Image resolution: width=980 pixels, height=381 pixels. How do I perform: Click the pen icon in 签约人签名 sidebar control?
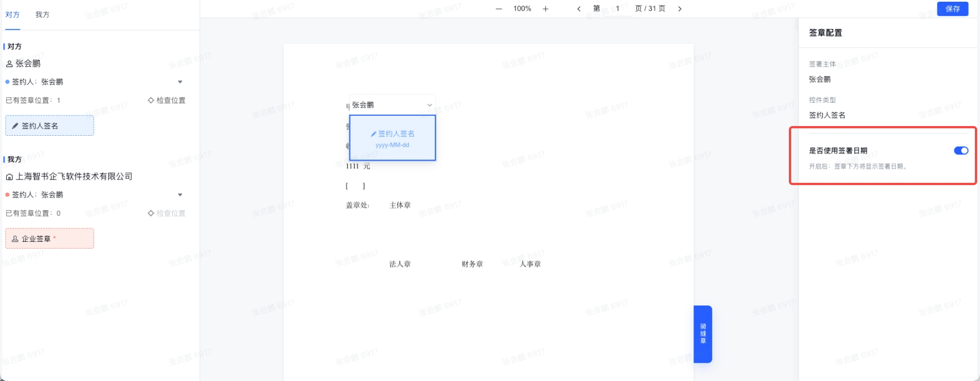pyautogui.click(x=15, y=126)
